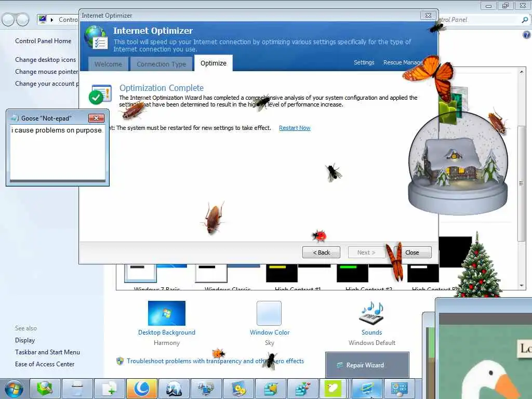Click the Close button in wizard

point(413,252)
